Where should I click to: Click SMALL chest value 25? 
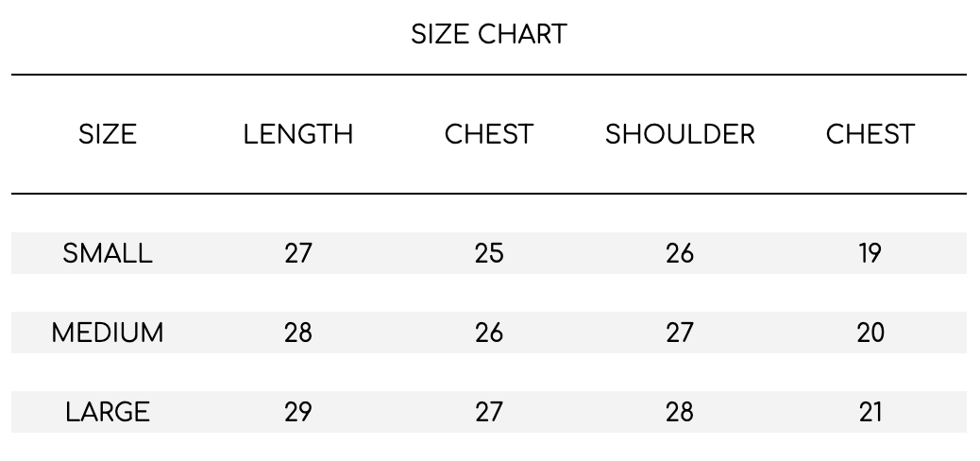[x=489, y=253]
